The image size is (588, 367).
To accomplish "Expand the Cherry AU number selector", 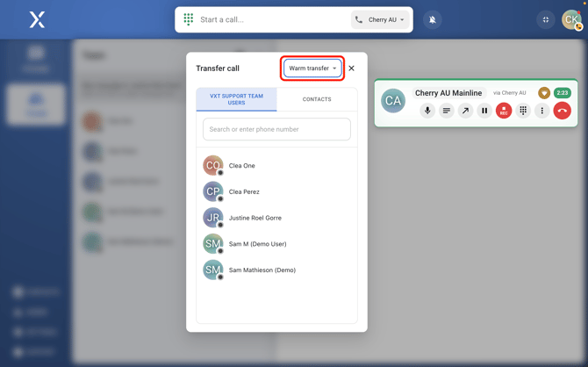I will click(381, 19).
